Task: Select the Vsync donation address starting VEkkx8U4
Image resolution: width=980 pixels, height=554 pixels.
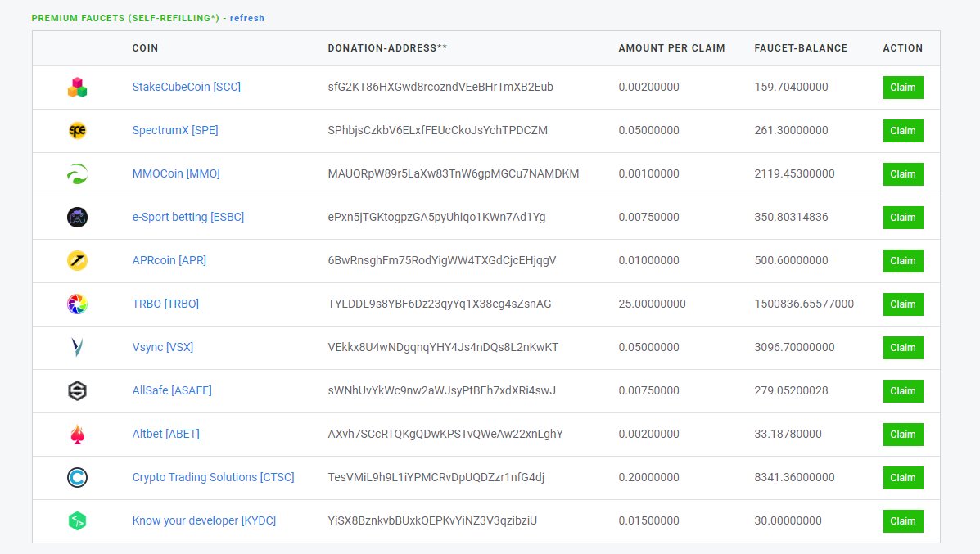Action: click(443, 347)
